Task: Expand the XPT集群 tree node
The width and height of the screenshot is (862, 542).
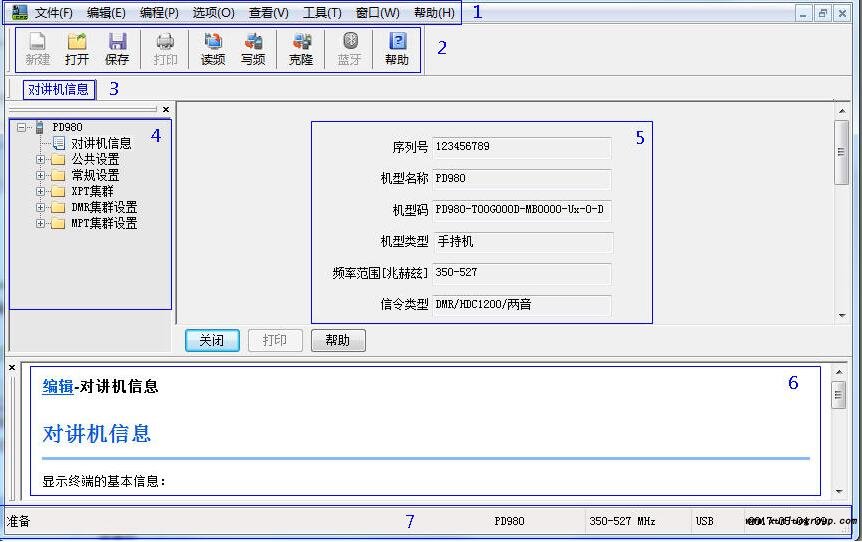Action: [40, 191]
